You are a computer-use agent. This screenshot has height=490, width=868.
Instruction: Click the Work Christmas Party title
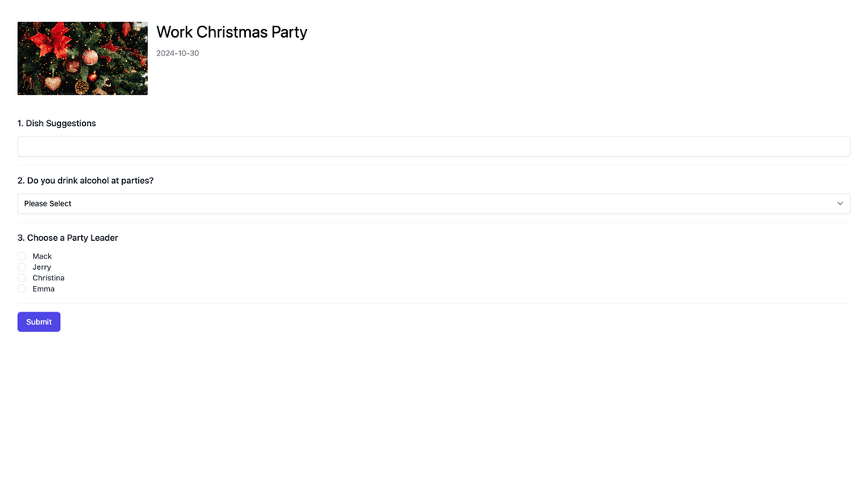pos(231,32)
